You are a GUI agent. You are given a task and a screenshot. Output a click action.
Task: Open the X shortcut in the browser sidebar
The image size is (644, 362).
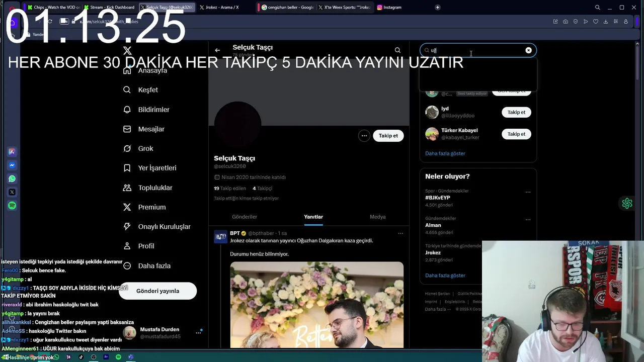(x=12, y=192)
